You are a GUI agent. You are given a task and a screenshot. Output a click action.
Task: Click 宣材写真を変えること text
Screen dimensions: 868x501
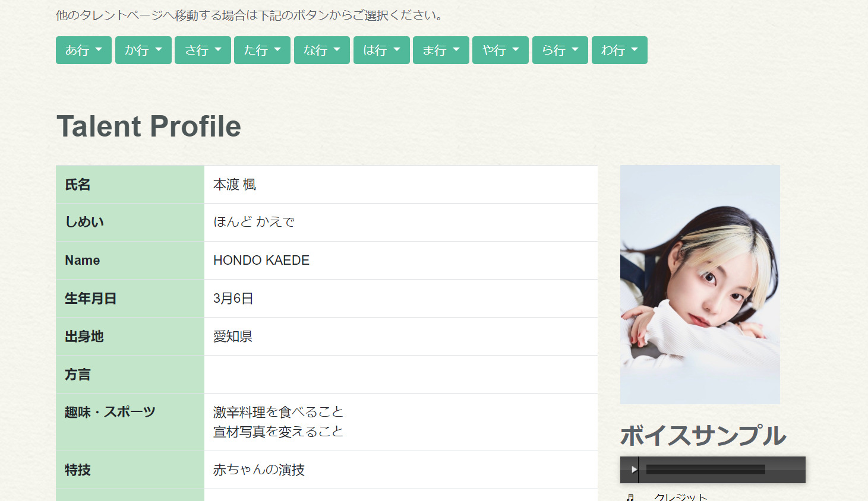pyautogui.click(x=279, y=432)
